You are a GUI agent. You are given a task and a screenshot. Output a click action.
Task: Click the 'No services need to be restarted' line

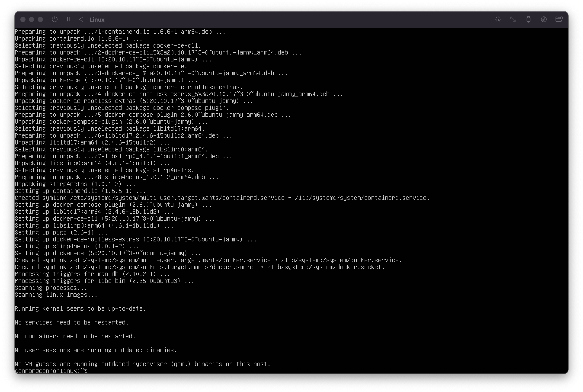71,322
